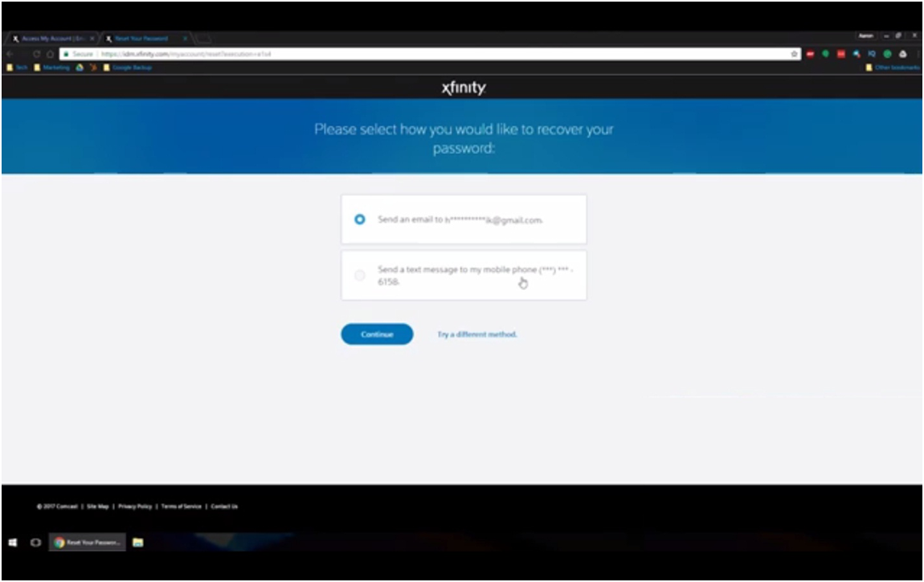Screen dimensions: 924x582
Task: Go to the browser home page
Action: (50, 54)
